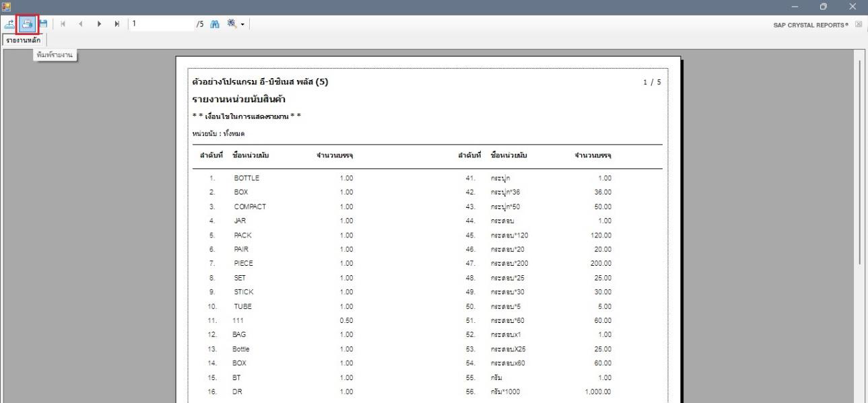Click the report title รายงานหน่วยนับสินค้า

click(x=240, y=100)
